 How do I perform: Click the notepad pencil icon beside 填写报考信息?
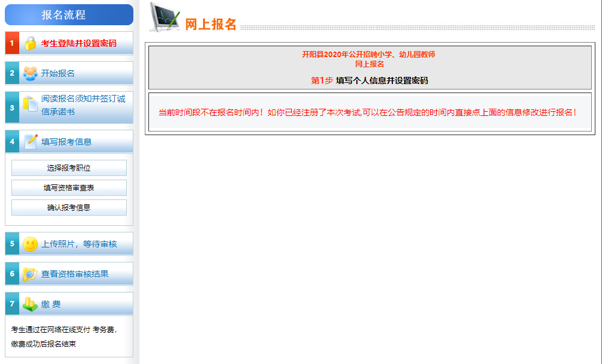pyautogui.click(x=31, y=142)
